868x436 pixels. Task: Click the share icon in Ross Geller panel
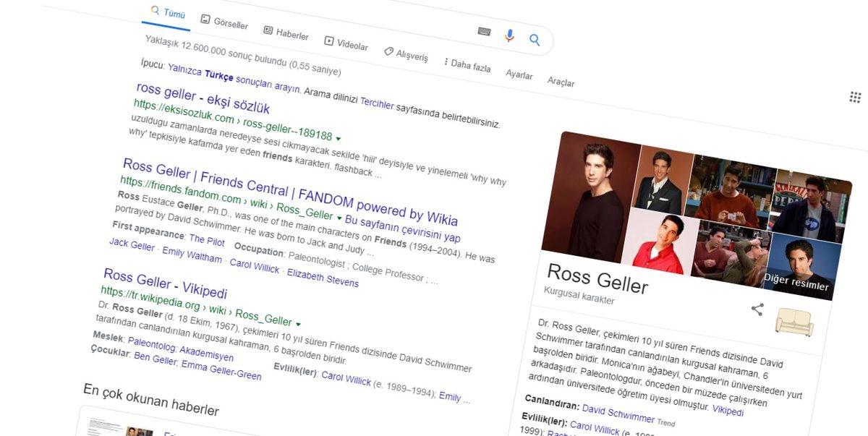[757, 309]
